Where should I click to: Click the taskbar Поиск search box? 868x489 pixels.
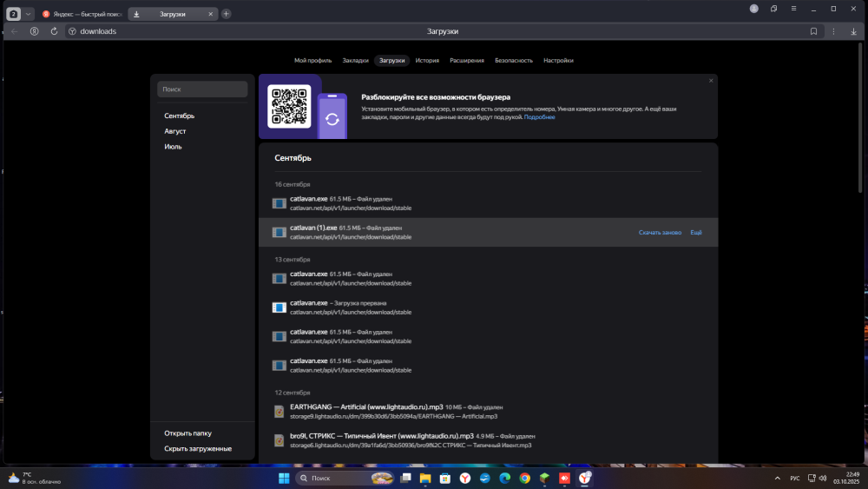click(345, 478)
